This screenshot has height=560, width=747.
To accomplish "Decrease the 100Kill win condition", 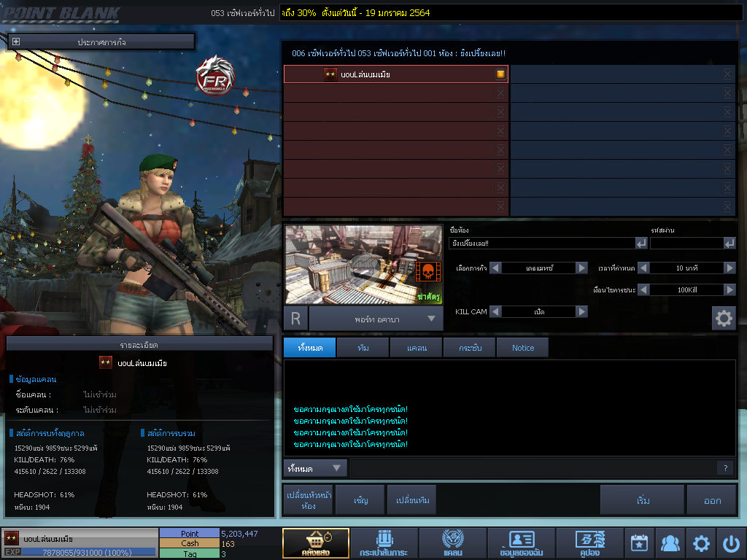I will tap(643, 289).
